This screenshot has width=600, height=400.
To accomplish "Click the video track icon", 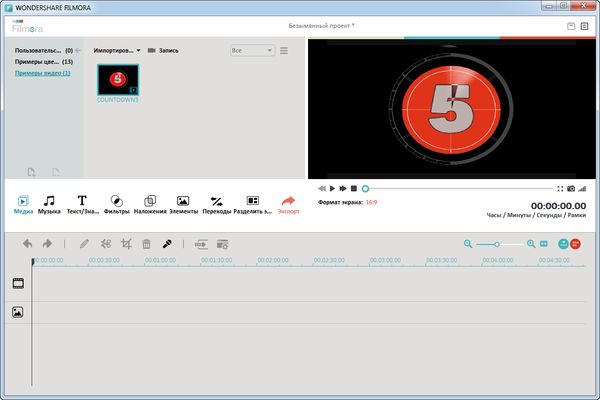I will click(x=18, y=283).
